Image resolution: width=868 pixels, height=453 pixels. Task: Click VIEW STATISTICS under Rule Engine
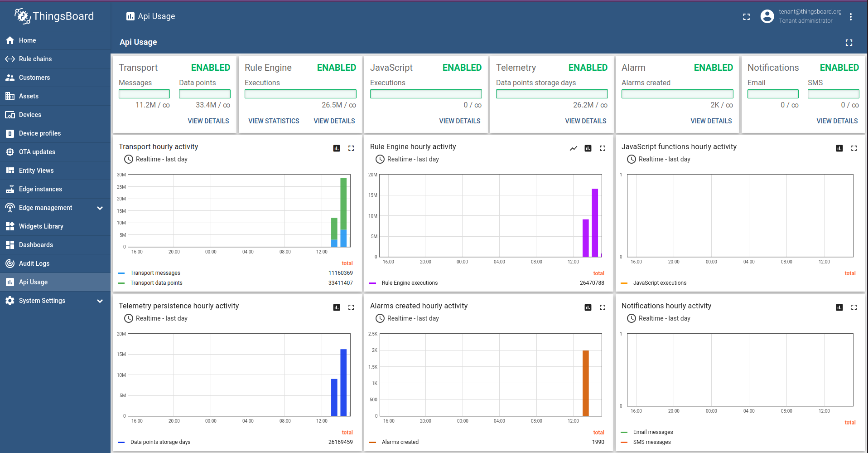[274, 121]
